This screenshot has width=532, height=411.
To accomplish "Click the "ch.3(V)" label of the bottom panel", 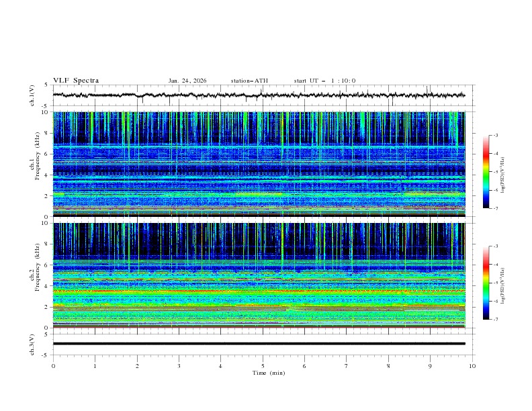I will pos(32,344).
